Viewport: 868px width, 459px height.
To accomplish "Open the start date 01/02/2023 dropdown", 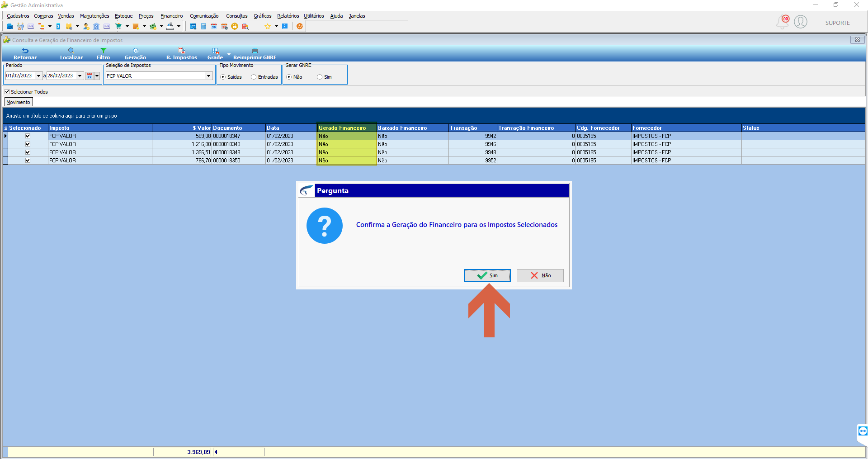I will (38, 76).
